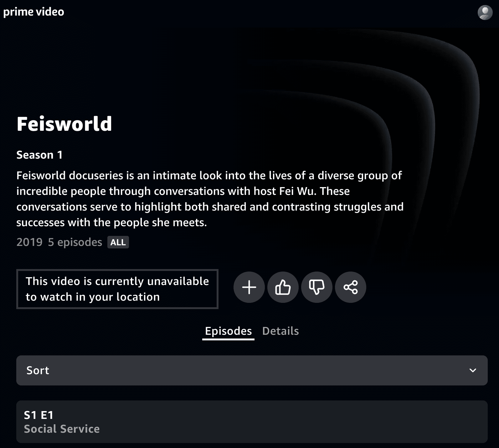Switch to the Details tab

(280, 331)
